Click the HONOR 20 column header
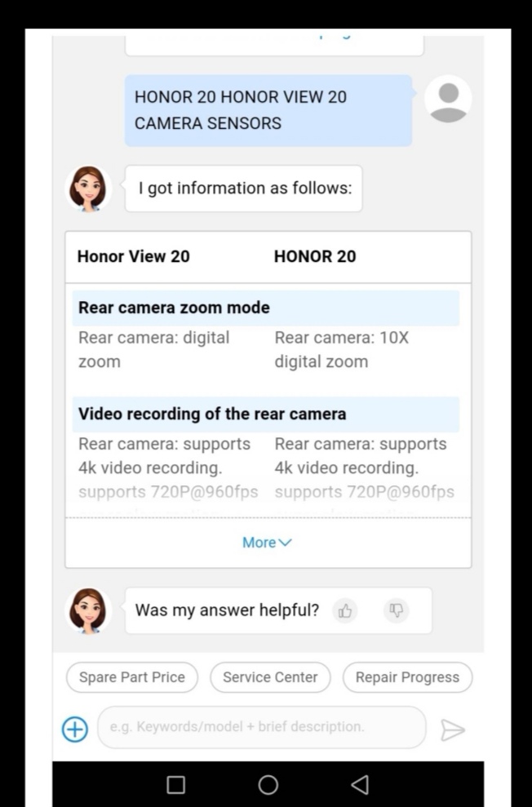 [x=315, y=256]
